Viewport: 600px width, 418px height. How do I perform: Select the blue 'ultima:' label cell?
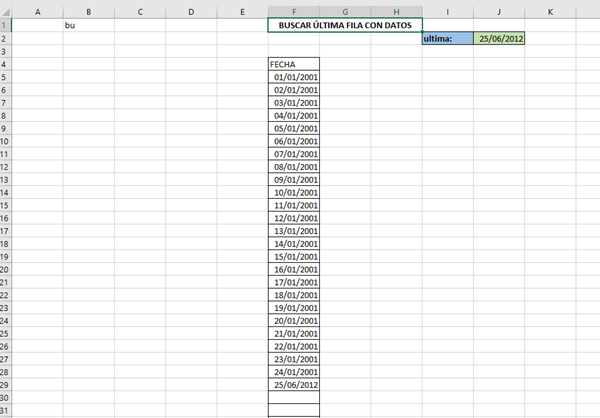[448, 38]
